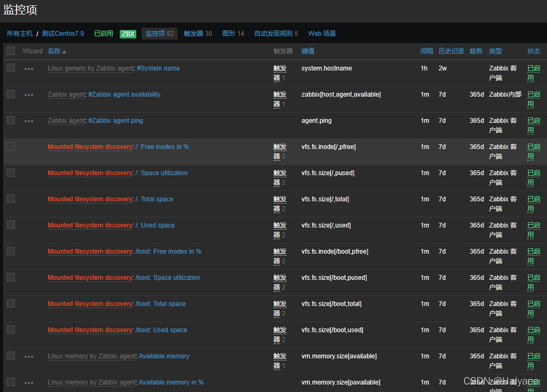Click 已启用 host status link

[104, 34]
